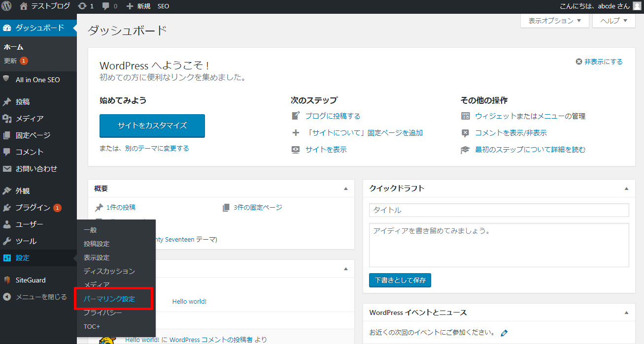Click the ブログに投稿する link
Image resolution: width=644 pixels, height=344 pixels.
pyautogui.click(x=333, y=116)
